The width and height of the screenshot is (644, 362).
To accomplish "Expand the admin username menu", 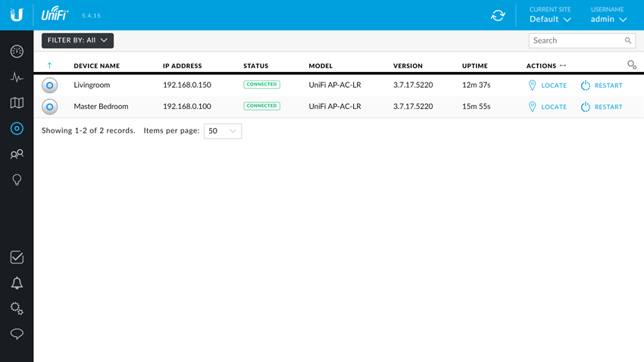I will (608, 19).
